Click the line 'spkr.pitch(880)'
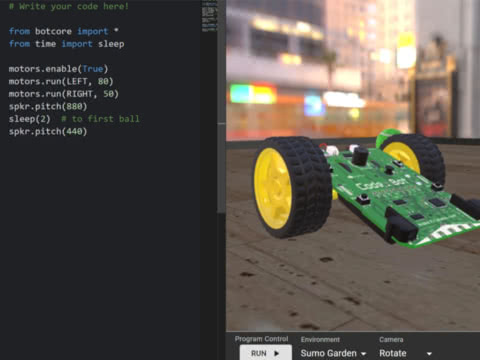Screen dimensions: 480x360 pos(48,107)
